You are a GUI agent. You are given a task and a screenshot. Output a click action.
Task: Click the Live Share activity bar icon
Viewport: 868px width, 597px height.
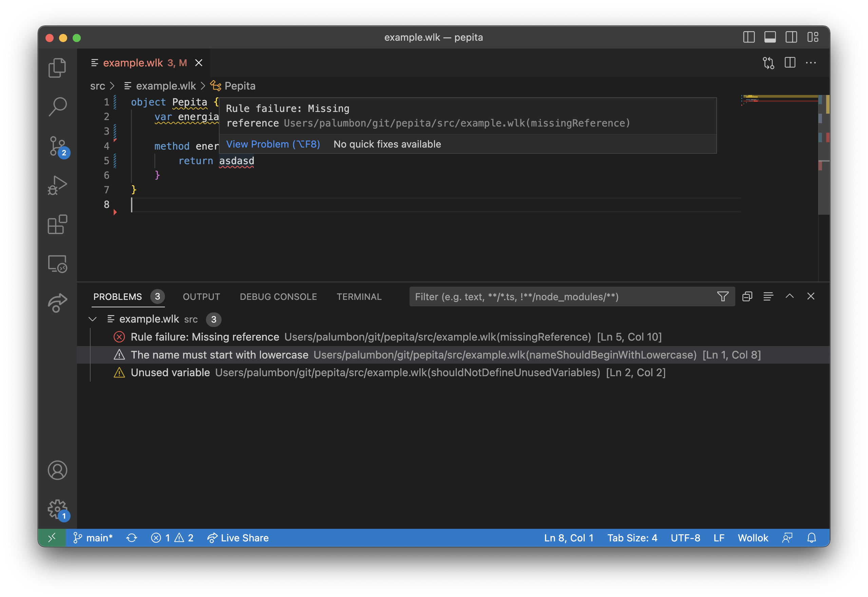(57, 303)
